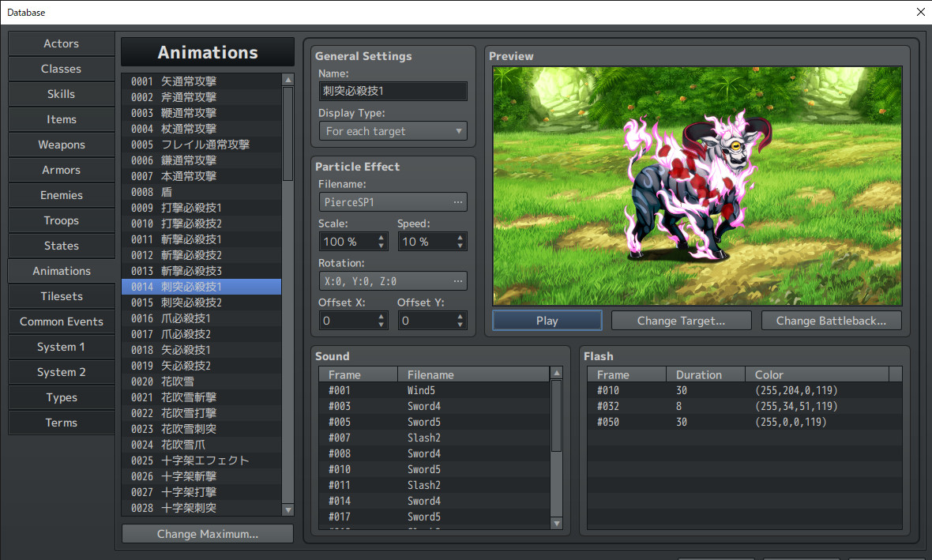Increase Scale using the up arrow
This screenshot has width=932, height=560.
pos(380,237)
